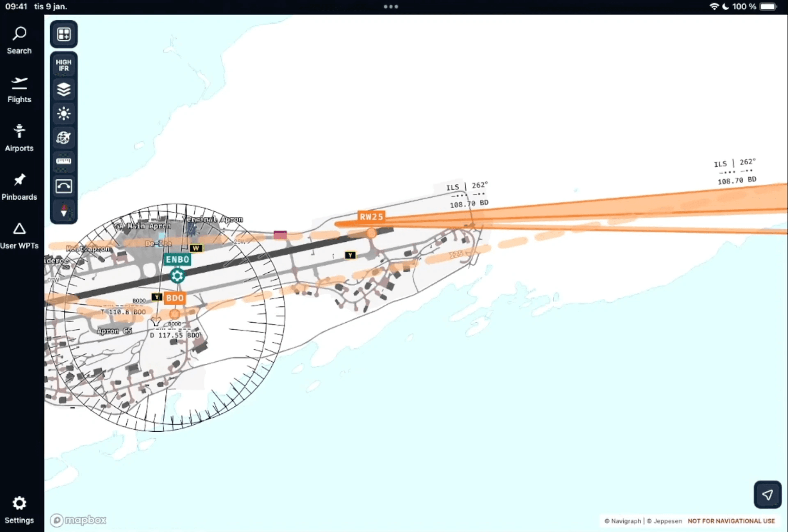
Task: Select the RW25 runway label
Action: (x=371, y=217)
